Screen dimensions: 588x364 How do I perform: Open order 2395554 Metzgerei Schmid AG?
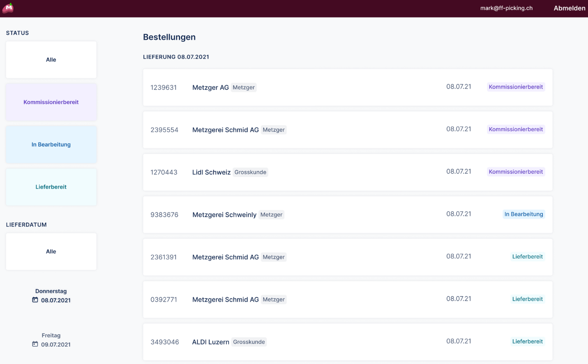[x=347, y=130]
